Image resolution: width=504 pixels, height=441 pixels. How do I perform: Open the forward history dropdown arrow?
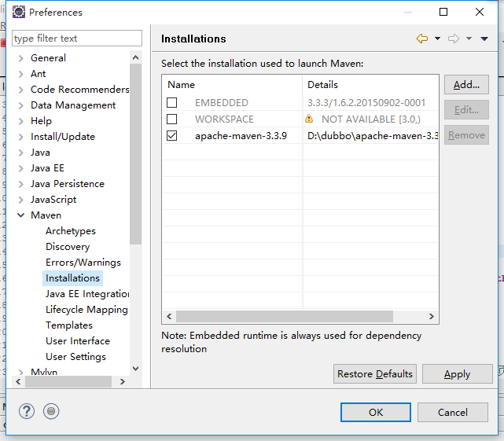click(x=469, y=39)
